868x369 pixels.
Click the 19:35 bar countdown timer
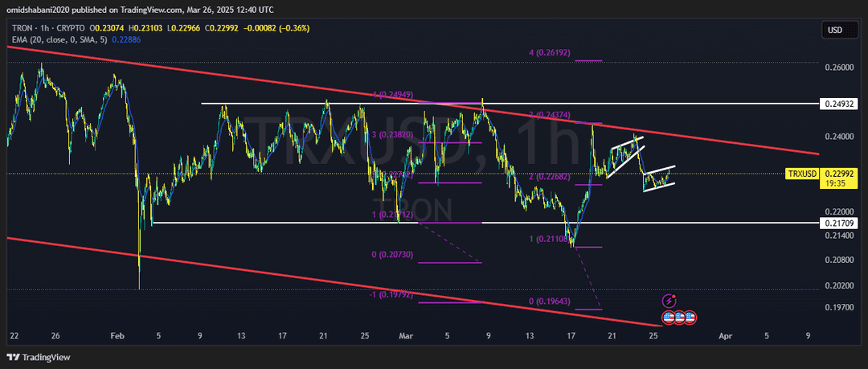833,182
